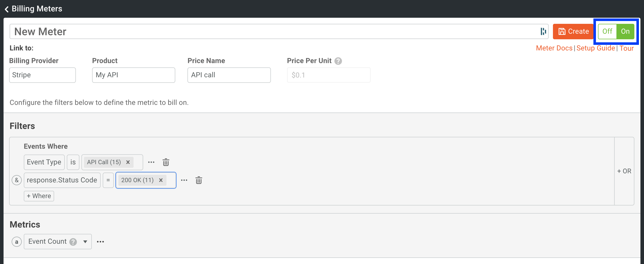Open the ellipsis menu beside Event Count metric

coord(100,241)
